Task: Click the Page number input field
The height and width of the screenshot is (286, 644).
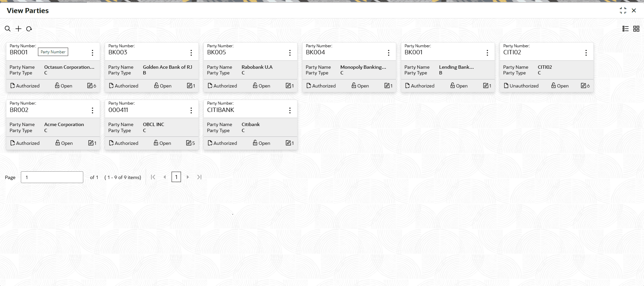Action: 52,177
